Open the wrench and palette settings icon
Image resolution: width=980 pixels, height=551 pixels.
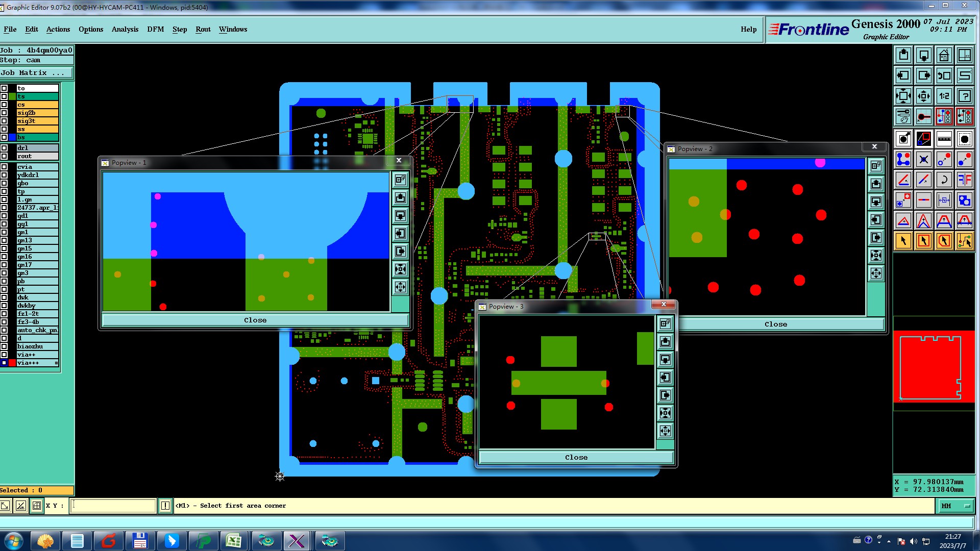point(903,116)
